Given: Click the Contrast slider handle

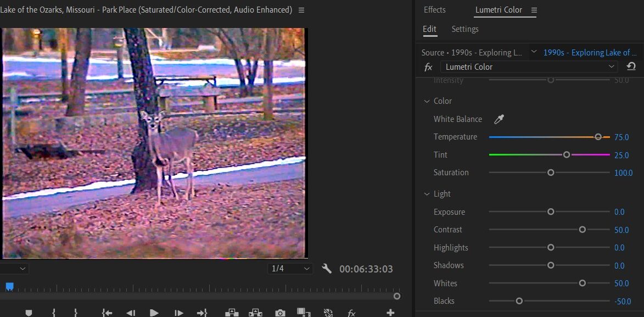Looking at the screenshot, I should (583, 230).
